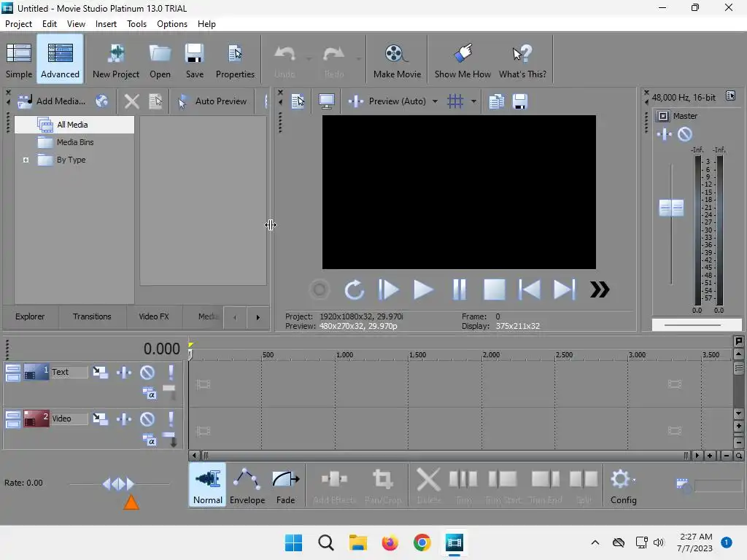747x560 pixels.
Task: Open Track FX for Text track
Action: point(124,373)
